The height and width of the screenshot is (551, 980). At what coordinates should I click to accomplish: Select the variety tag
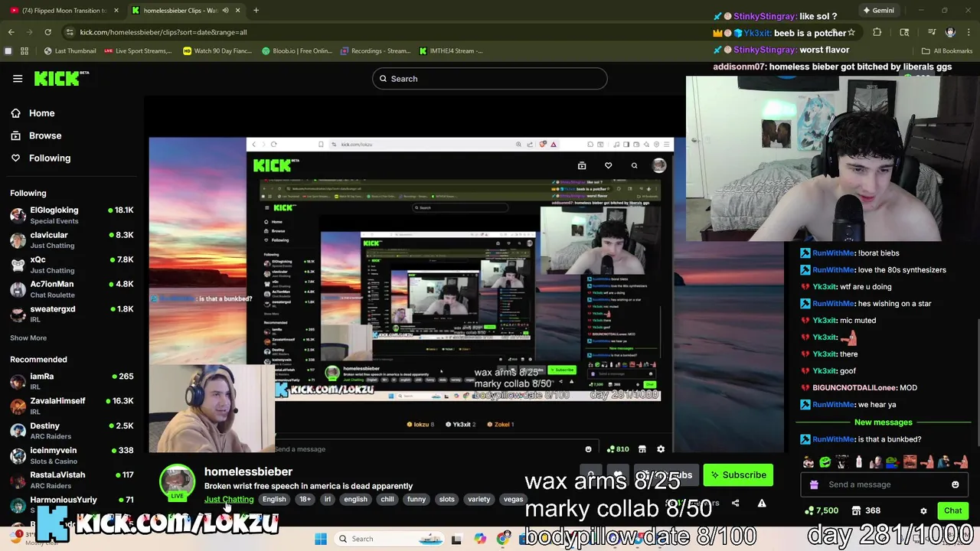click(479, 499)
